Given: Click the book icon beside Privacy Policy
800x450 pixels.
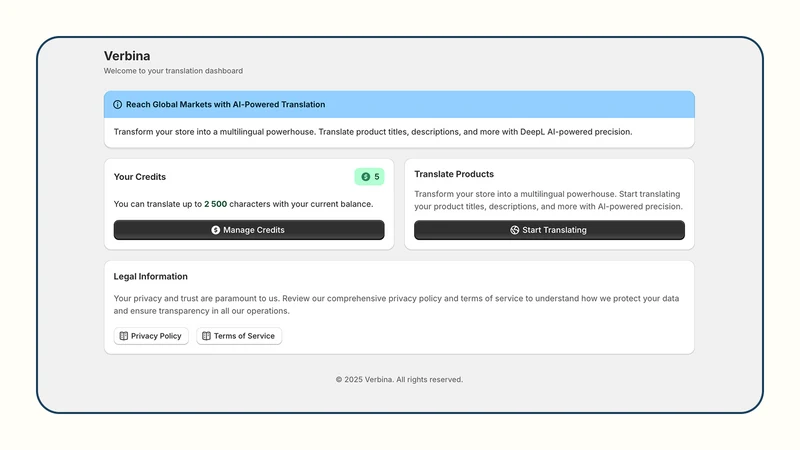Looking at the screenshot, I should [123, 336].
